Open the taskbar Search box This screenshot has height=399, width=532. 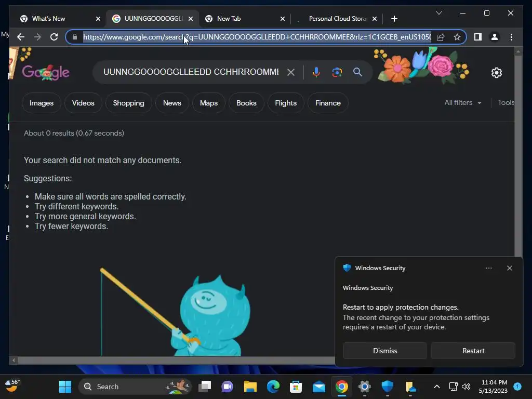tap(135, 387)
